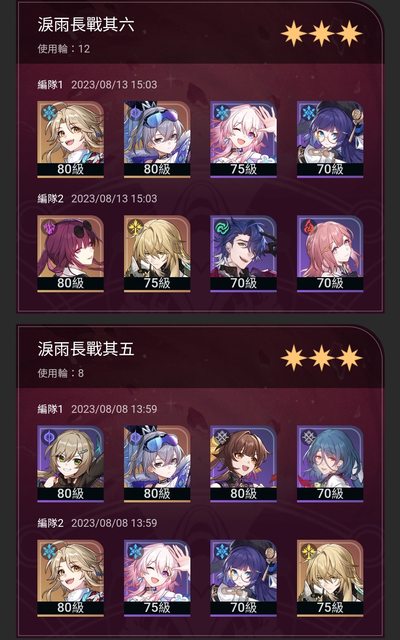Click the wind element icon on Sampo
The width and height of the screenshot is (400, 640).
222,227
